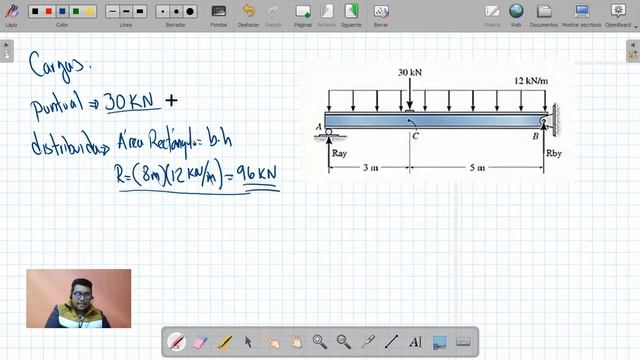Go to the previous page (Anterior)
Viewport: 640px width, 360px height.
pos(327,11)
